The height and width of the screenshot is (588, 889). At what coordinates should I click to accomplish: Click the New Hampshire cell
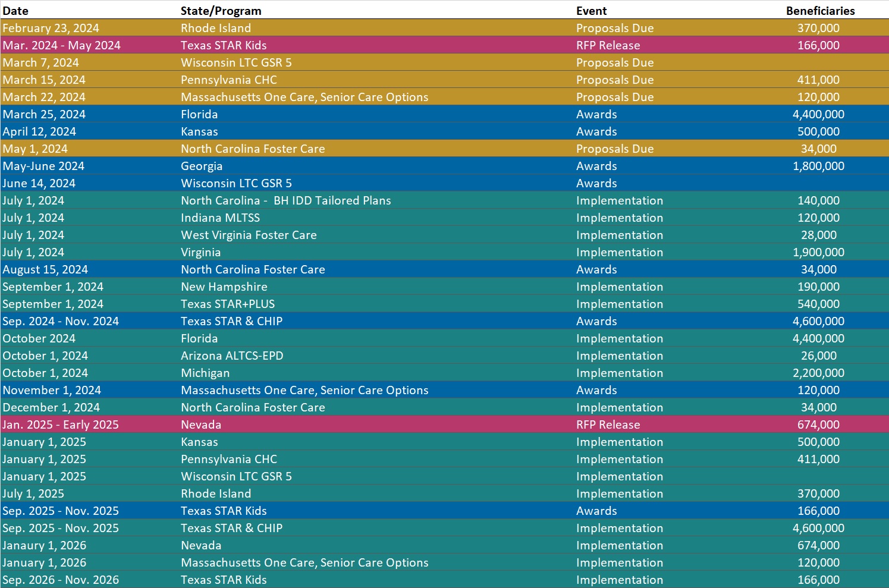[224, 287]
